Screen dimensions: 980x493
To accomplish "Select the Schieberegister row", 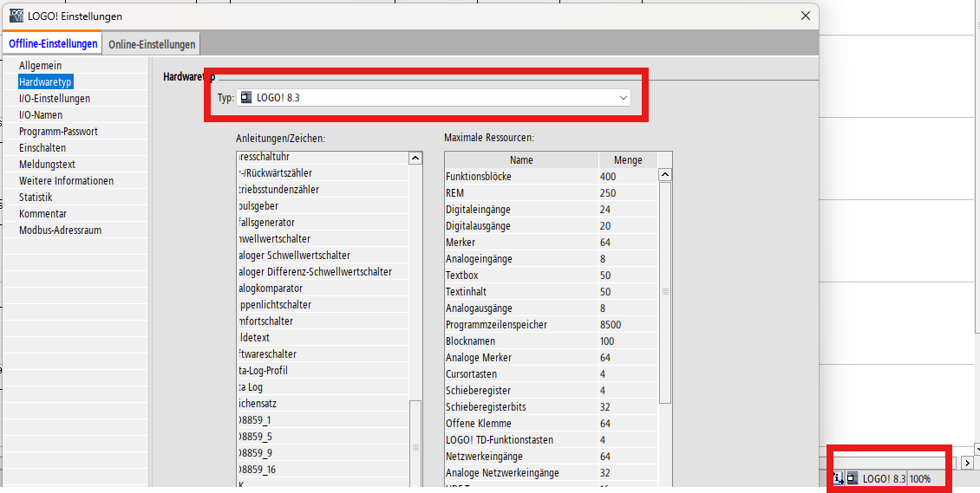I will (552, 391).
